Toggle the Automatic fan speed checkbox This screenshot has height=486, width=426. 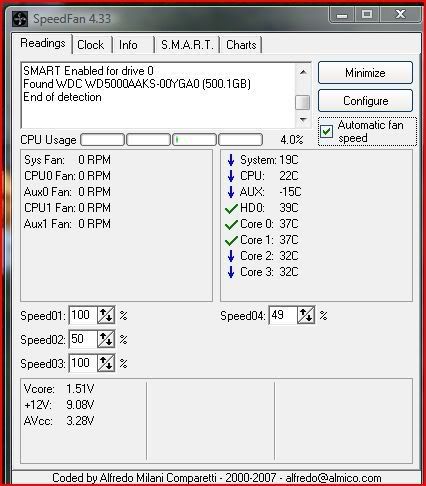point(326,131)
